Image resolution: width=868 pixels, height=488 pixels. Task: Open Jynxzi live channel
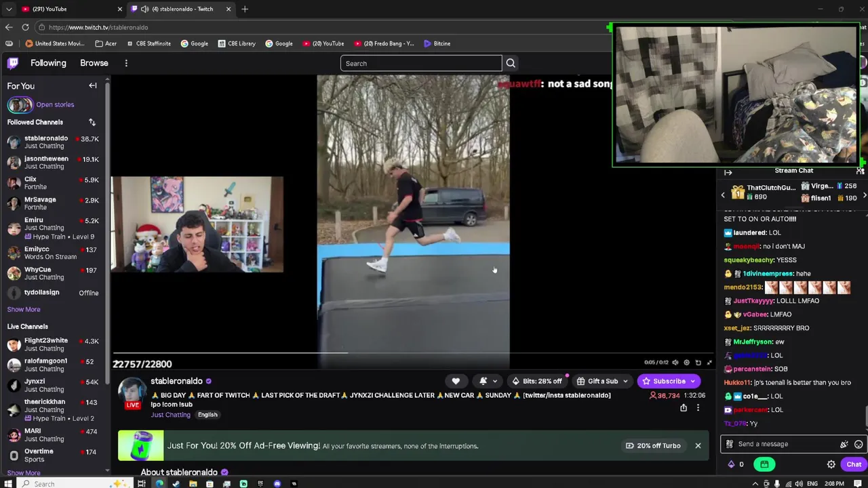53,385
